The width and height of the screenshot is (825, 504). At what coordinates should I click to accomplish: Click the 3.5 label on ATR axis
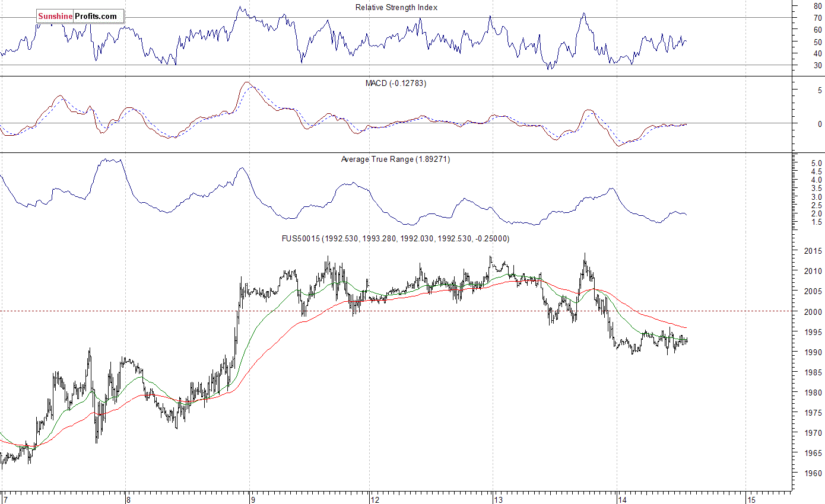click(x=817, y=188)
